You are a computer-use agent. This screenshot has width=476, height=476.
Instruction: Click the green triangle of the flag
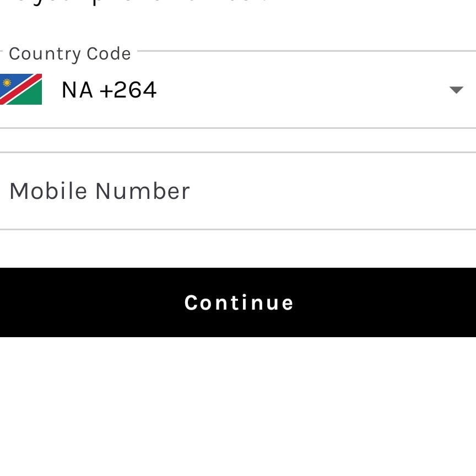click(32, 98)
